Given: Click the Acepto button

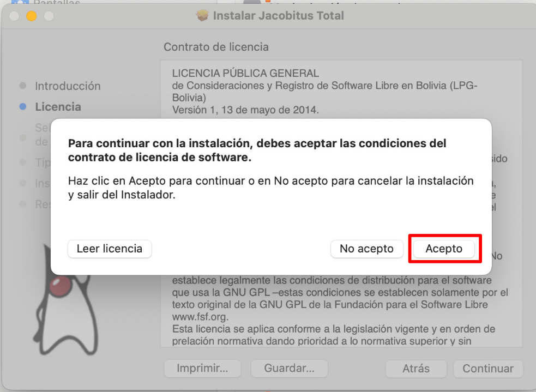Looking at the screenshot, I should (444, 249).
